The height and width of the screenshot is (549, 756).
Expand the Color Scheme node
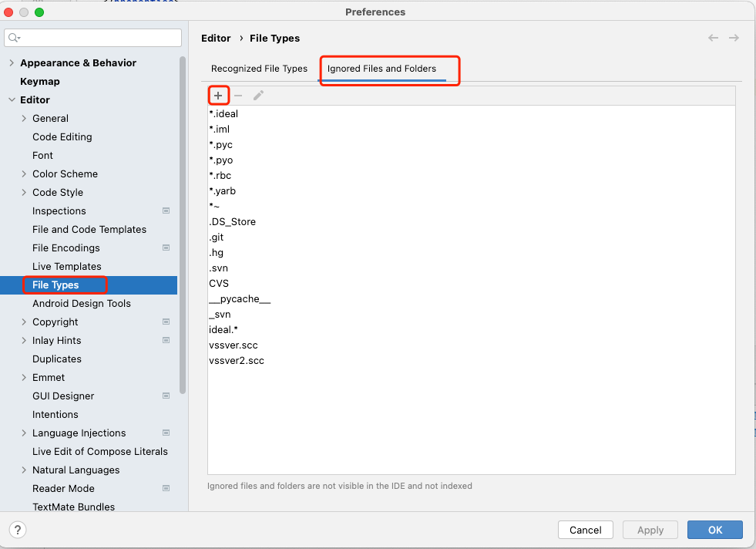pyautogui.click(x=24, y=173)
